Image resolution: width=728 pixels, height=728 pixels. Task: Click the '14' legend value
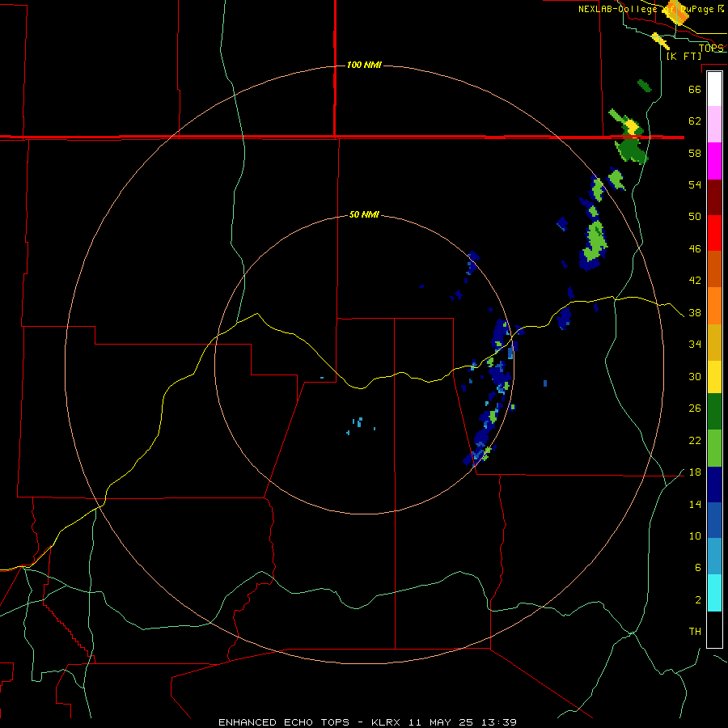click(695, 504)
